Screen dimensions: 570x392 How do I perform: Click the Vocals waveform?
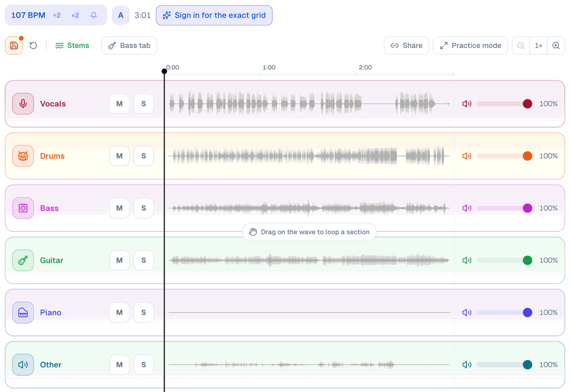309,104
